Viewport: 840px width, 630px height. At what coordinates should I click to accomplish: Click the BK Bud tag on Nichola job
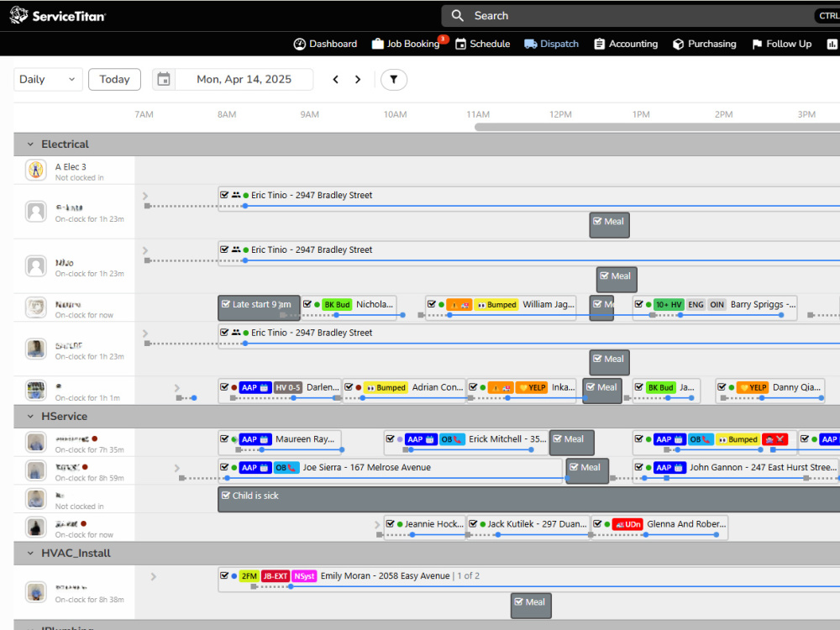pyautogui.click(x=337, y=305)
